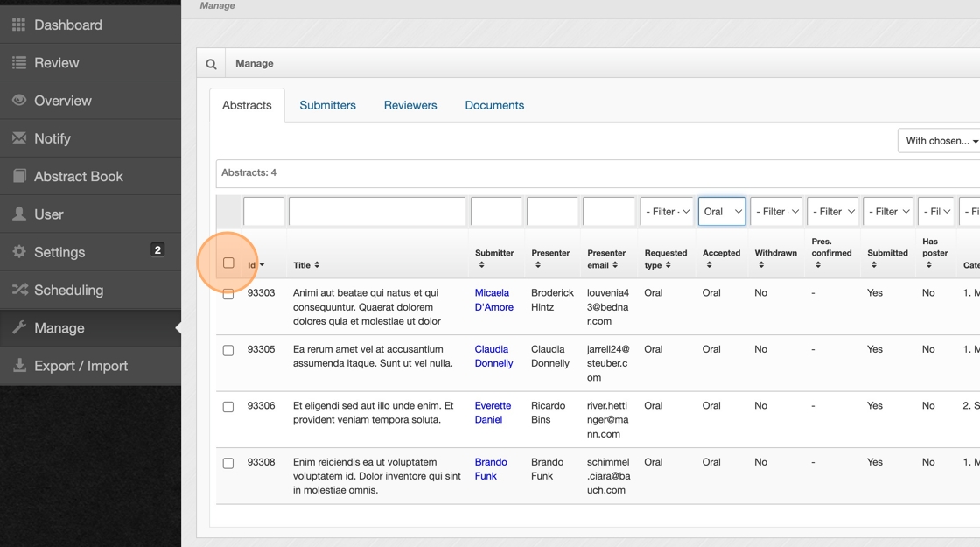The width and height of the screenshot is (980, 547).
Task: Click the Settings gear icon
Action: [18, 252]
